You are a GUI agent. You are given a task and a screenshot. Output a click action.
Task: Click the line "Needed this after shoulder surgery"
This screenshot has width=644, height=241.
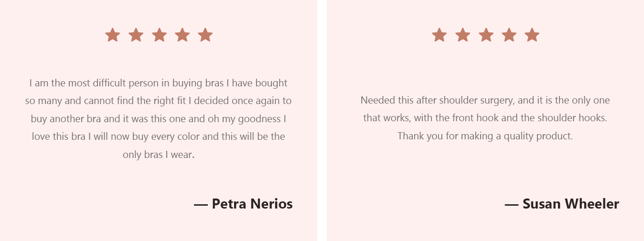click(x=485, y=100)
